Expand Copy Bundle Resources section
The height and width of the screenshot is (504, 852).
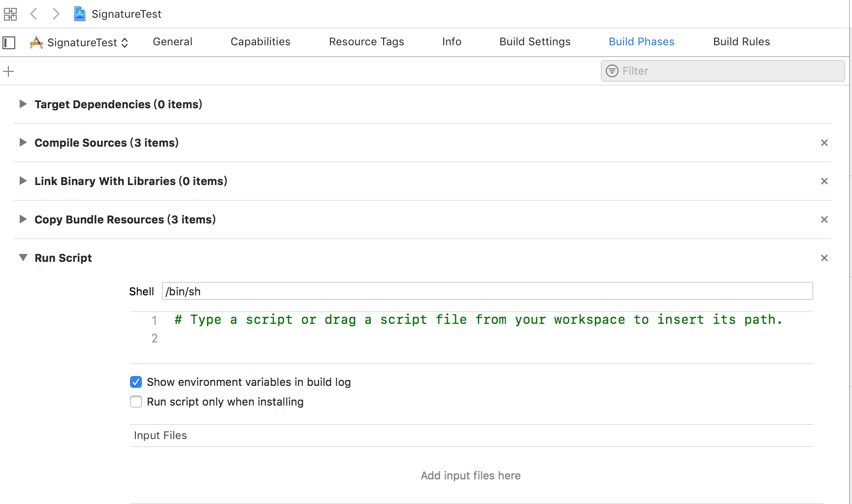[x=23, y=219]
